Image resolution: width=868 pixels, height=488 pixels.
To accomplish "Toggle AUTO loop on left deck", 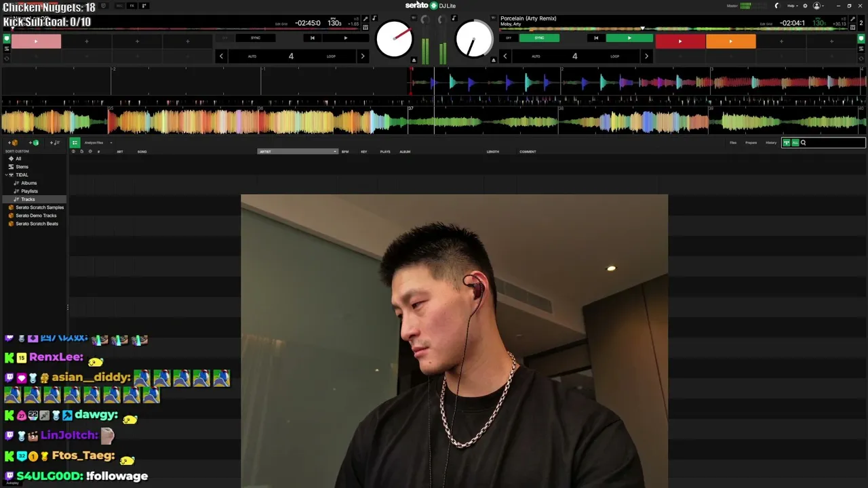I will [252, 56].
